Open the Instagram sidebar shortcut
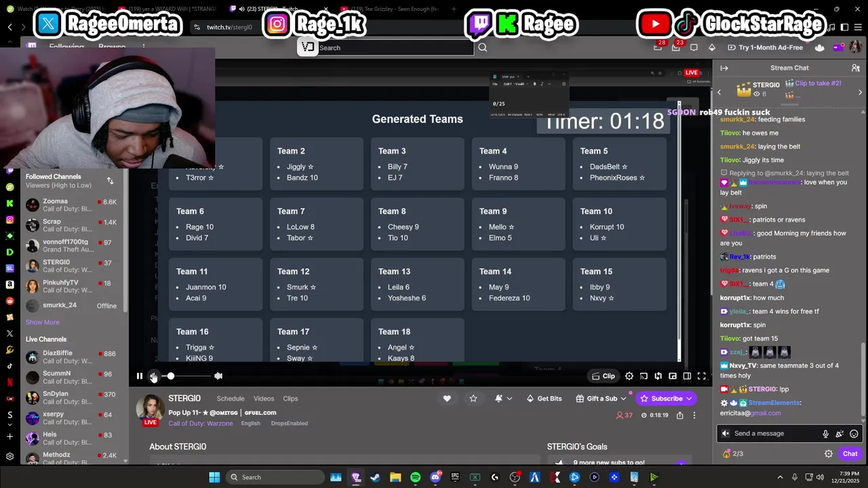 (x=9, y=220)
